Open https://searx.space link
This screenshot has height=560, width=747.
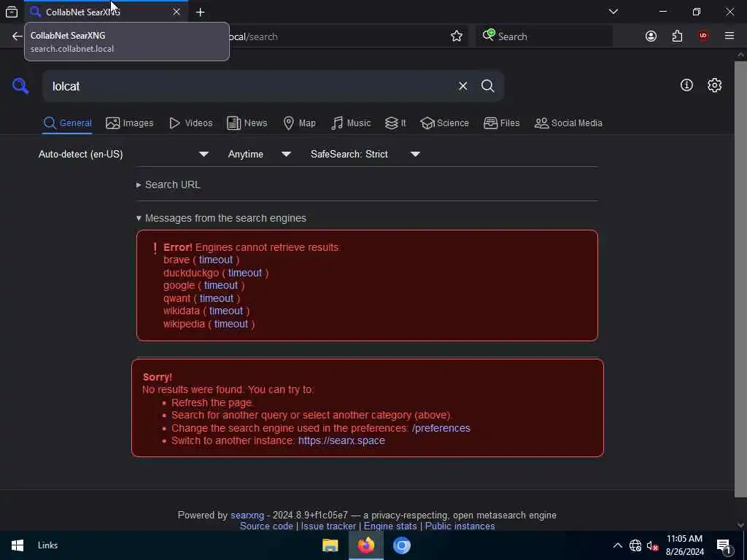tap(341, 441)
